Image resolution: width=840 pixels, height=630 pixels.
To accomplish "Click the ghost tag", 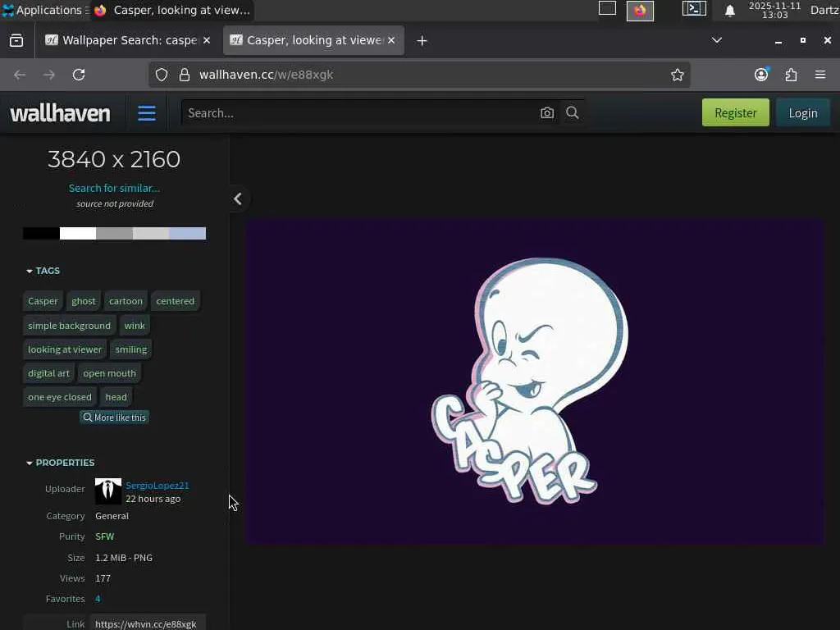I will (x=84, y=301).
